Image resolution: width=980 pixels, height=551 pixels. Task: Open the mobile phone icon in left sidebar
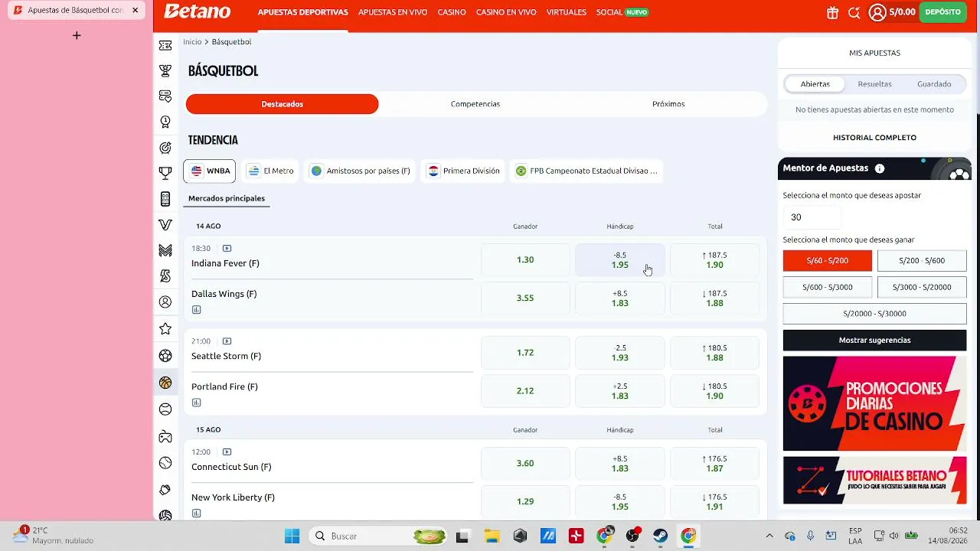(165, 199)
